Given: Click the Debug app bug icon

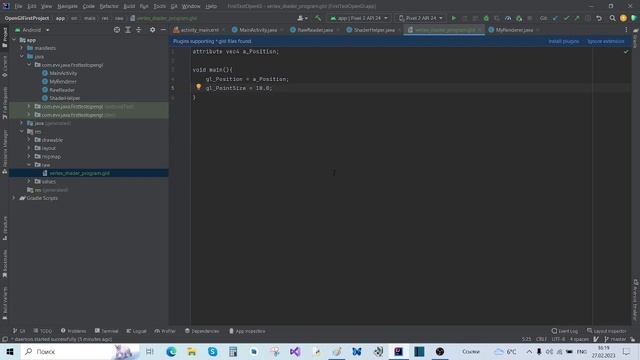Looking at the screenshot, I should pos(486,18).
